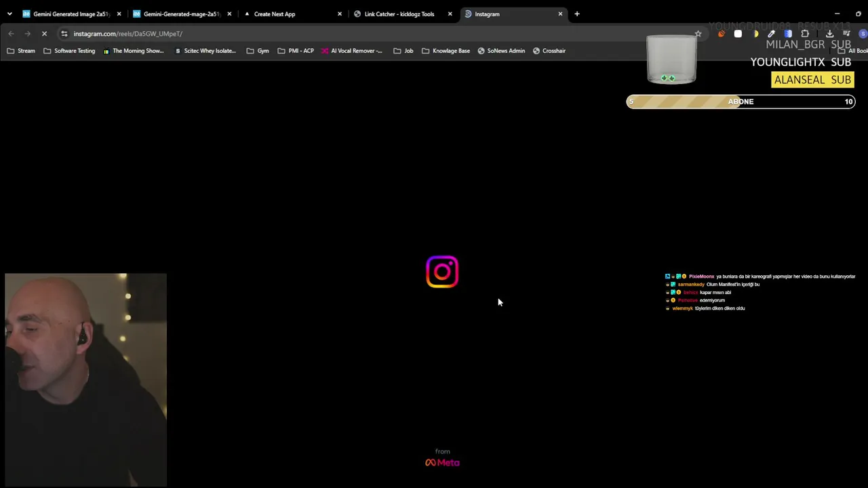
Task: Stop loading the Instagram page
Action: point(44,33)
